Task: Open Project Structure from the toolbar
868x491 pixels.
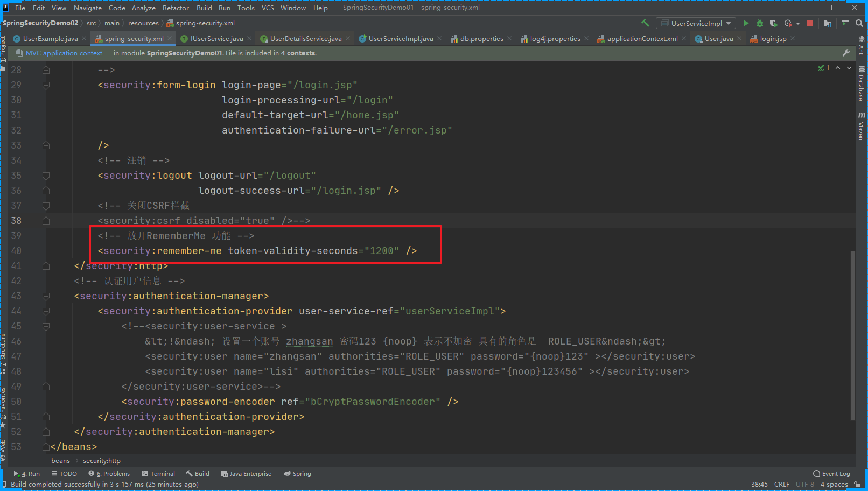Action: coord(828,23)
